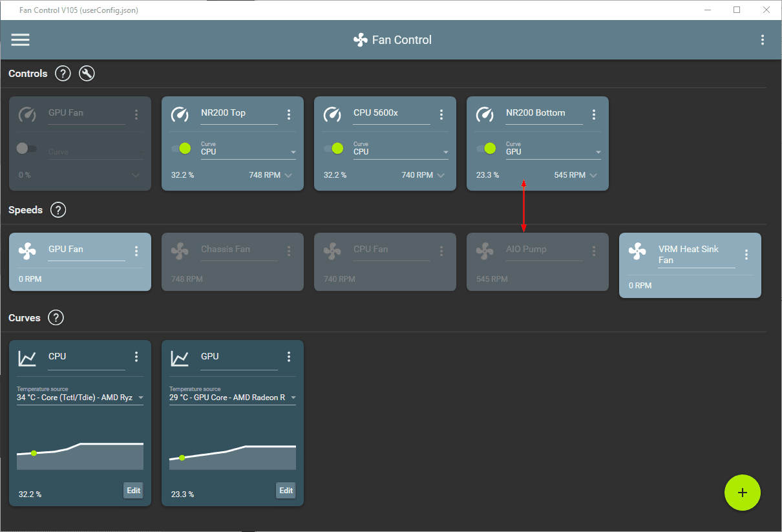Open the hamburger navigation menu
Image resolution: width=782 pixels, height=532 pixels.
click(21, 39)
